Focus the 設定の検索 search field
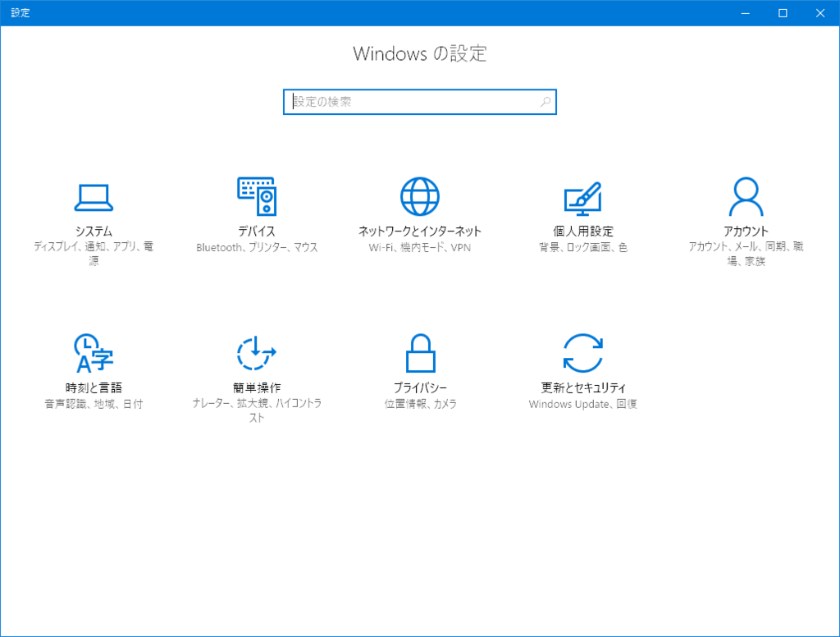 click(420, 102)
